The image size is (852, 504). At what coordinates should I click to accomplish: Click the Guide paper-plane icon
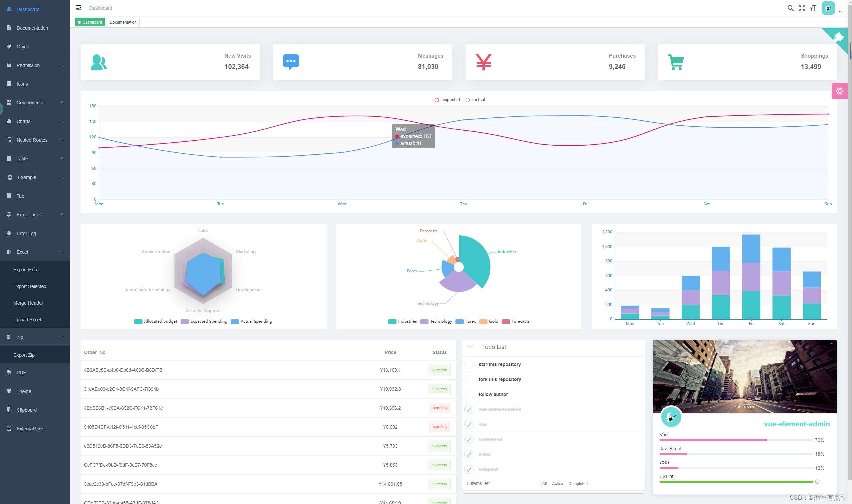[9, 47]
